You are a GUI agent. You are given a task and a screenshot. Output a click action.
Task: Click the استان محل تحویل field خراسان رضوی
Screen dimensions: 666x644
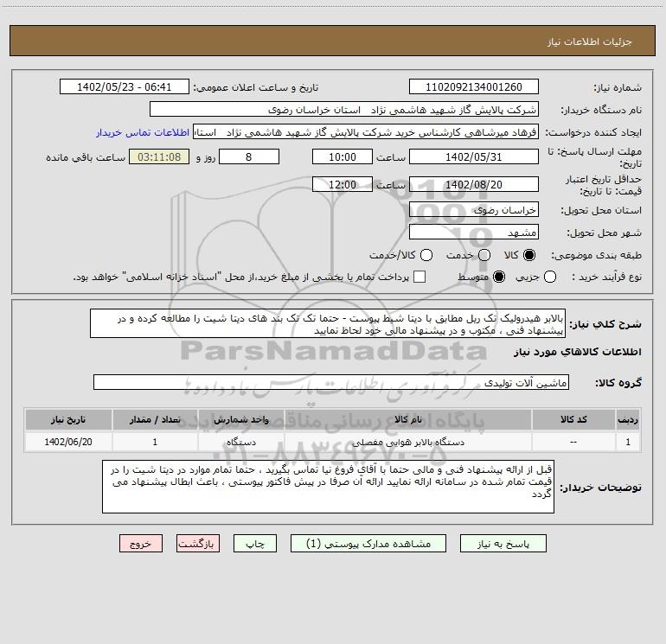[x=474, y=209]
